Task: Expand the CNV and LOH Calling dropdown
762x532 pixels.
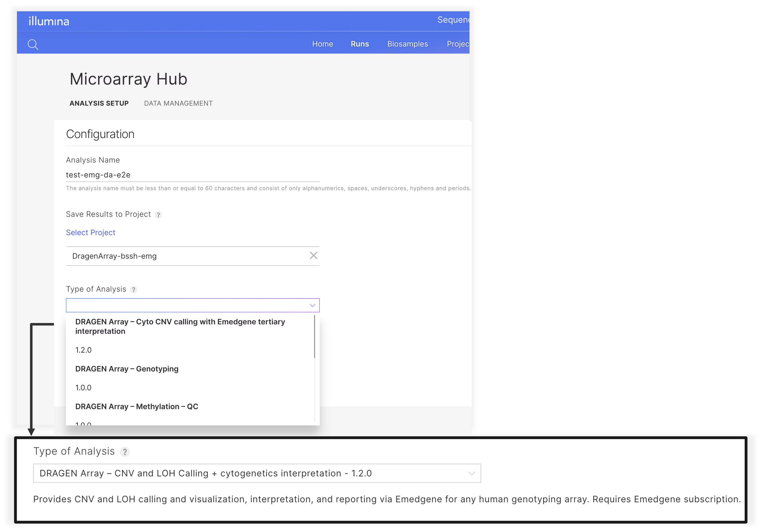Action: [x=471, y=473]
